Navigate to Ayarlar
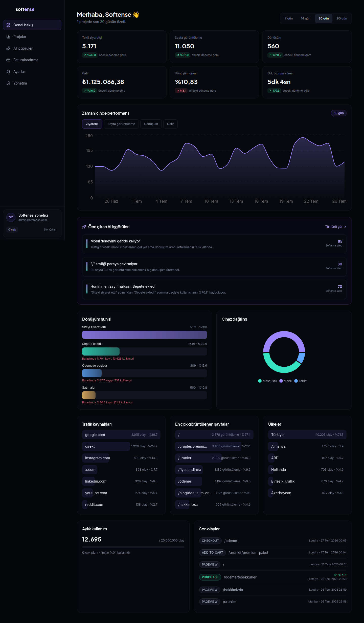Viewport: 364px width, 623px height. click(x=32, y=72)
